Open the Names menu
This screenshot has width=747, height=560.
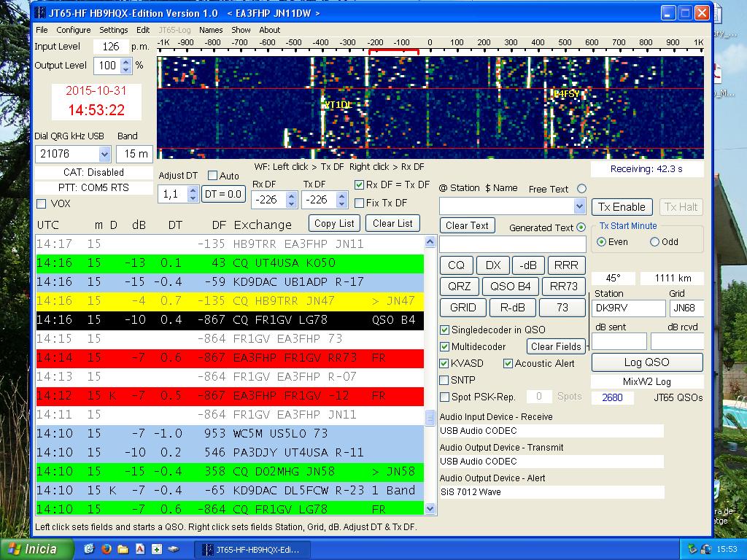point(209,30)
